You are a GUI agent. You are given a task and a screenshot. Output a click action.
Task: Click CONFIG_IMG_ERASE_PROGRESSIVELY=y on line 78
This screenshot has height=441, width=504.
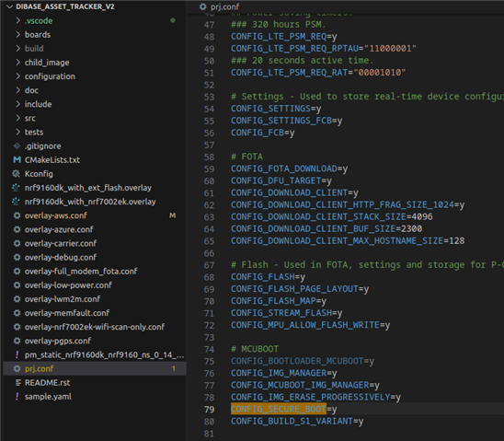point(315,397)
